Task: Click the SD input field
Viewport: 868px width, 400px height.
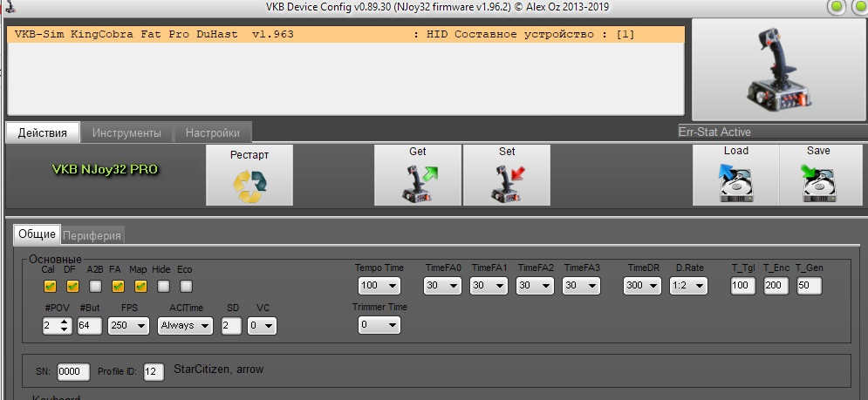Action: click(231, 325)
